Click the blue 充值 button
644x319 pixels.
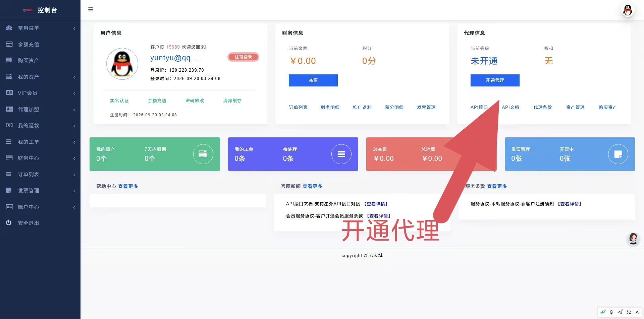(x=313, y=80)
